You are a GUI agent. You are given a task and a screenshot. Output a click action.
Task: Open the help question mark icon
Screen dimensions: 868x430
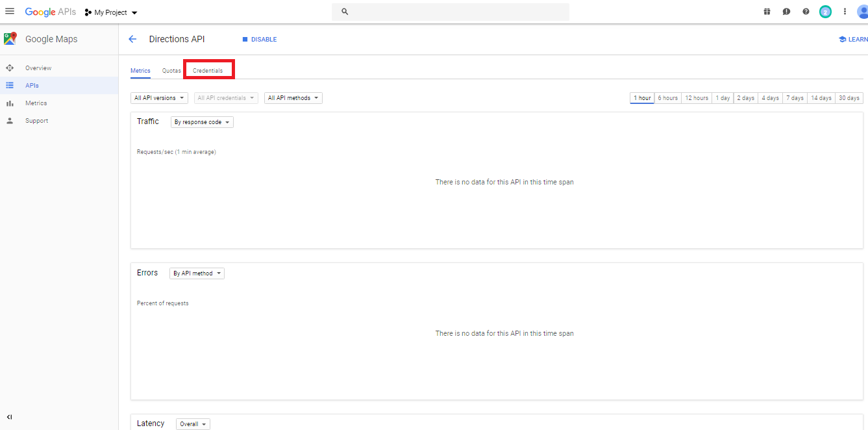point(806,12)
